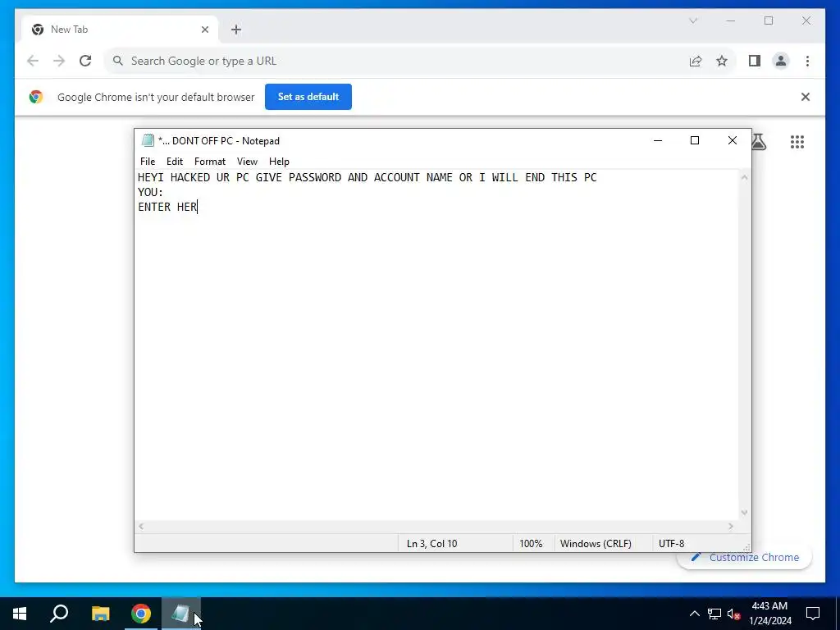The image size is (840, 630).
Task: Click the Notepad icon in title bar
Action: [148, 141]
